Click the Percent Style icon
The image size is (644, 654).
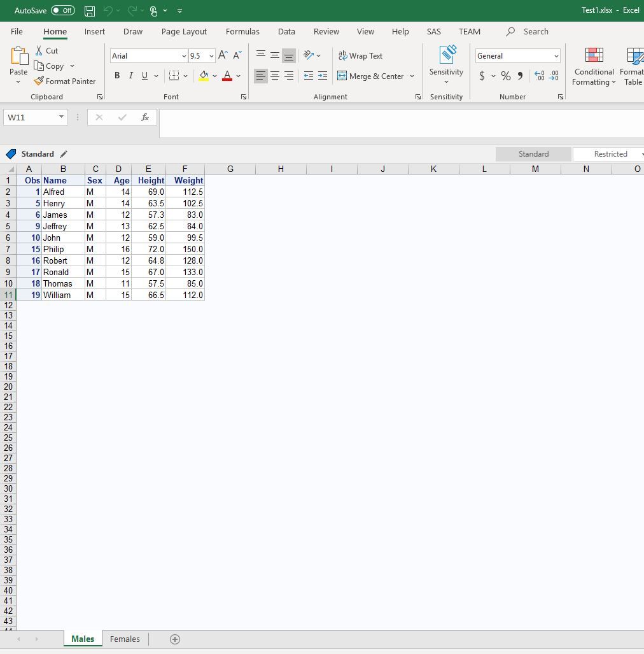pos(506,76)
